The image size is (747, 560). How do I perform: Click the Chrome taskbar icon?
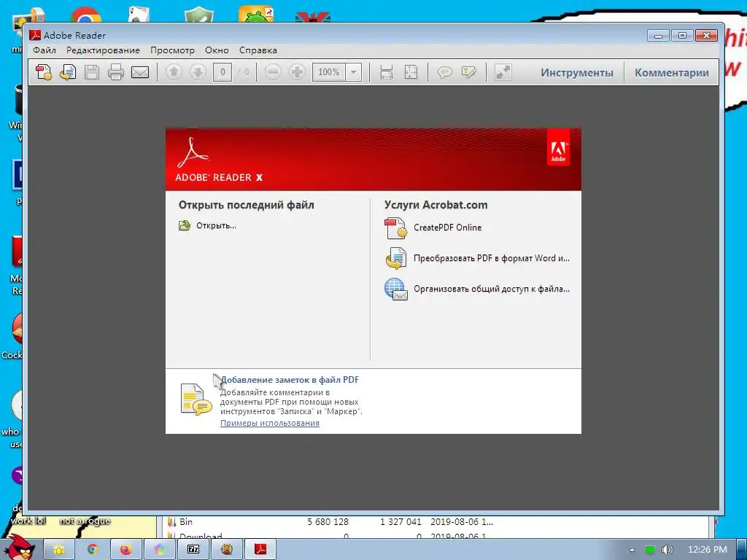tap(92, 550)
